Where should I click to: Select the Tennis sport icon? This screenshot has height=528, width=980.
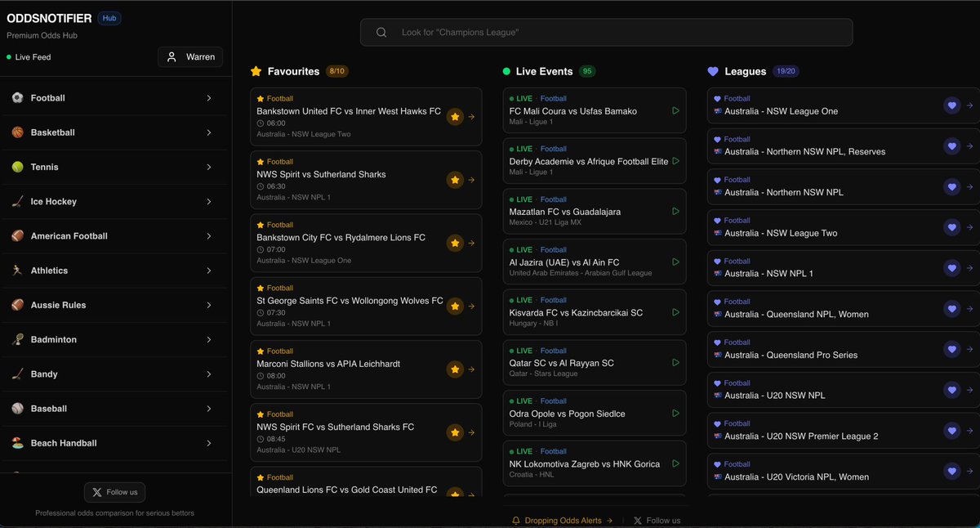[18, 167]
